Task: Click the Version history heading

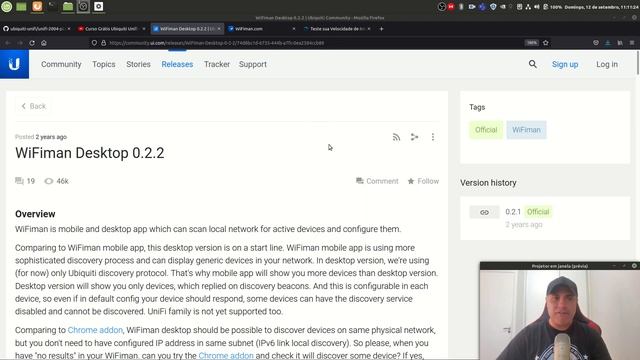Action: coord(488,183)
